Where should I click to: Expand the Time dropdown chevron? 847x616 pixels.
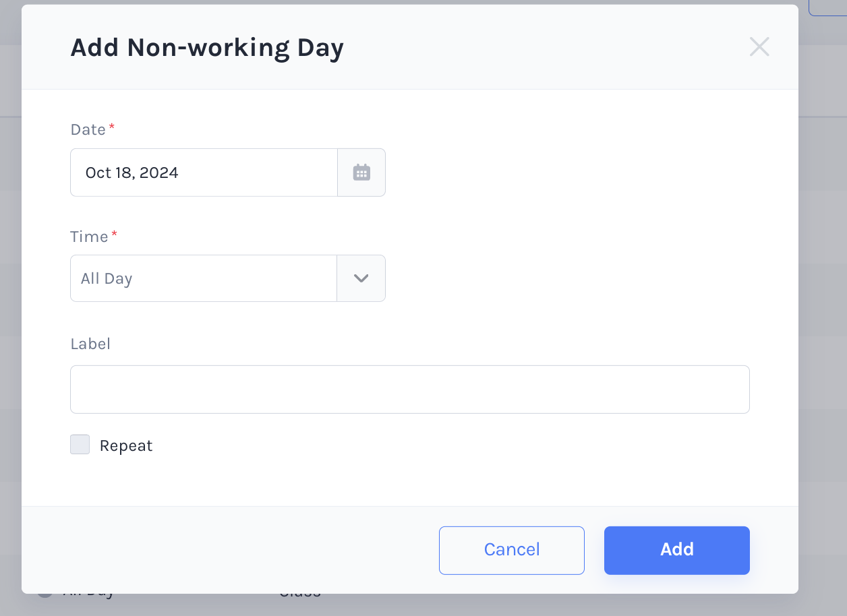coord(361,278)
